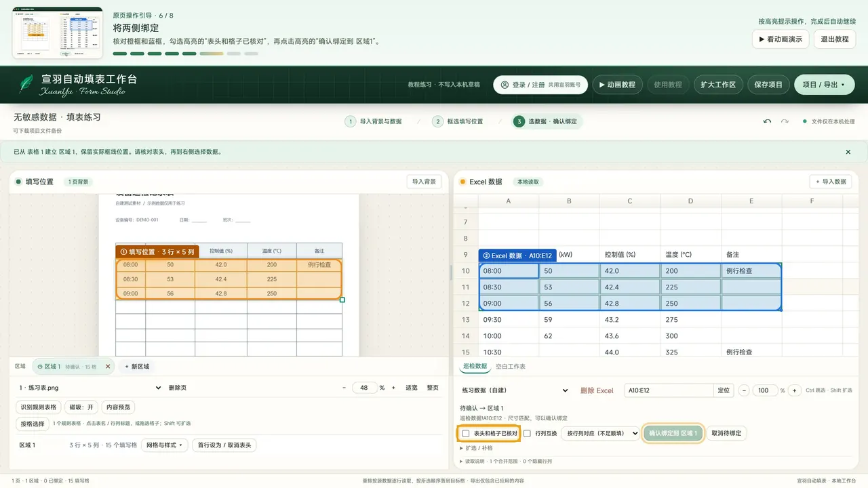Open the 按行列对应 fill-mode dropdown
This screenshot has height=488, width=868.
pos(601,433)
